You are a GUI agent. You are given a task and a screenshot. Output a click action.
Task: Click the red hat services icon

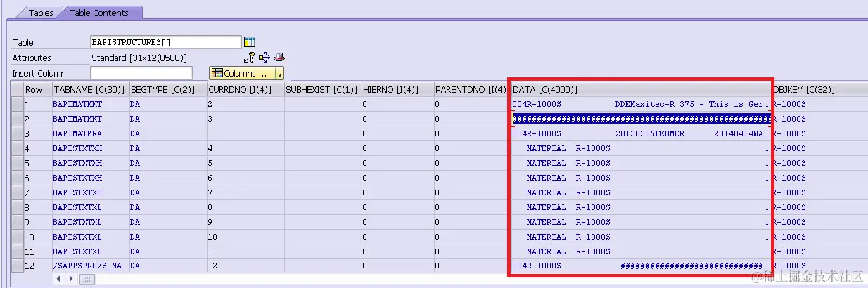(x=279, y=58)
